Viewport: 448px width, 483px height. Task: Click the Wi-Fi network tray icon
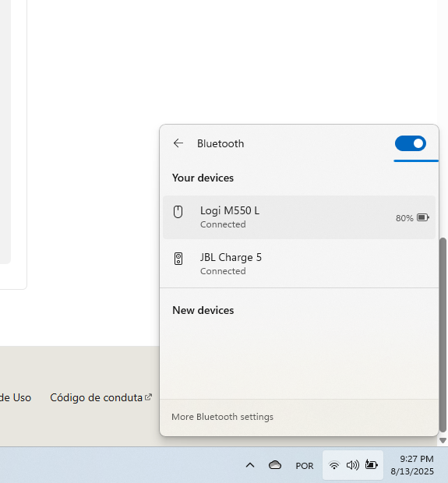pyautogui.click(x=334, y=465)
